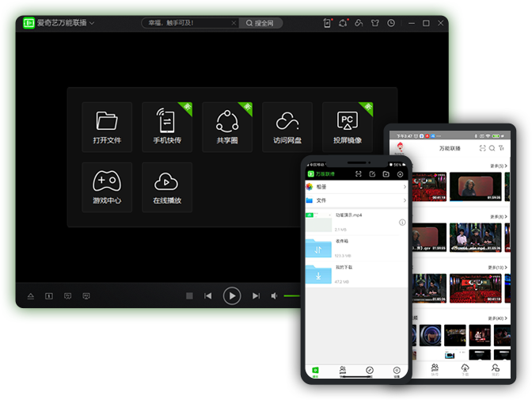This screenshot has height=400, width=532.
Task: Open the 游戏中心 game center
Action: tap(107, 187)
